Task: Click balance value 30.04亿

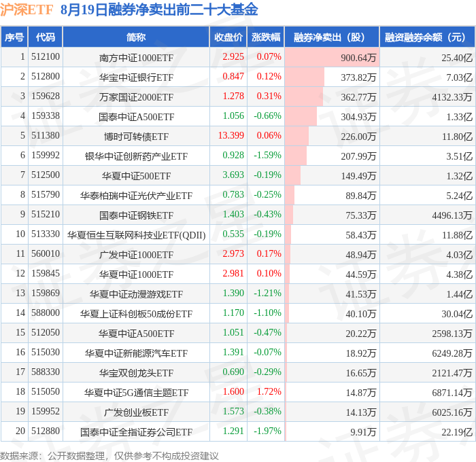Action: click(x=457, y=314)
